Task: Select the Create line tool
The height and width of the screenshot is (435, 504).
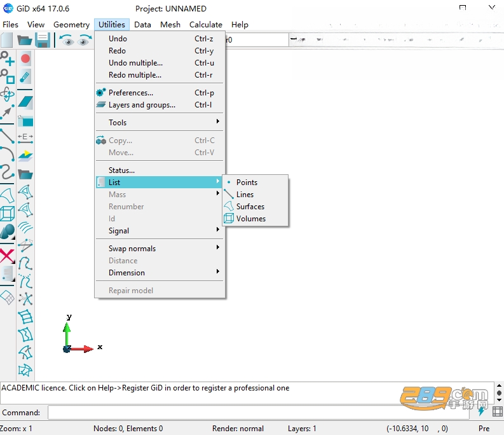Action: click(x=8, y=135)
